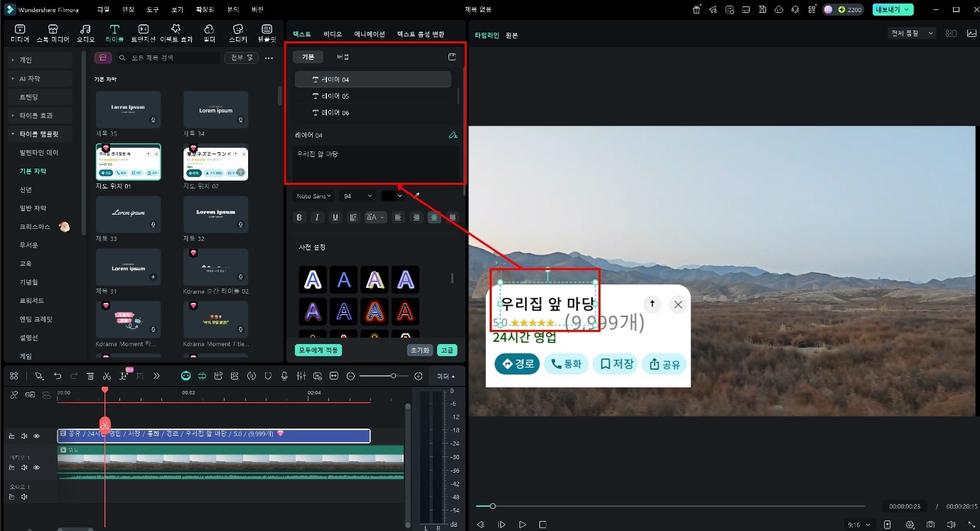Viewport: 980px width, 531px height.
Task: Toggle italic formatting on the text
Action: (317, 217)
